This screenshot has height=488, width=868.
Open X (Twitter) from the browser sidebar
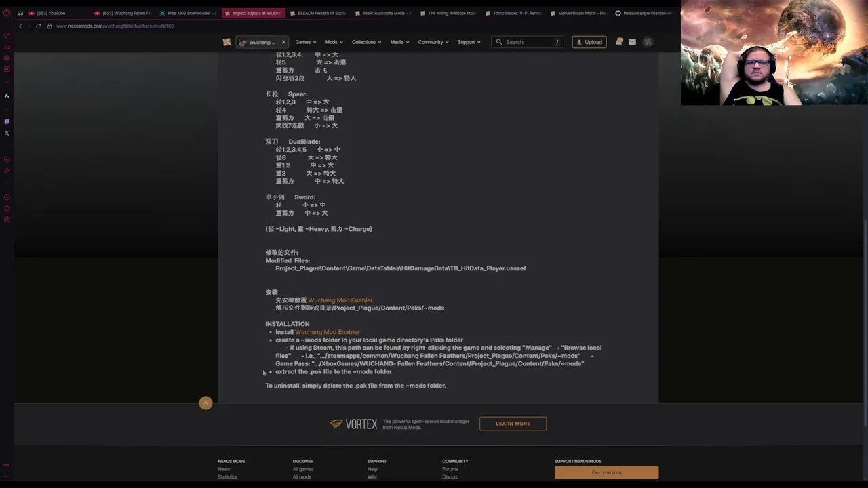click(x=7, y=133)
